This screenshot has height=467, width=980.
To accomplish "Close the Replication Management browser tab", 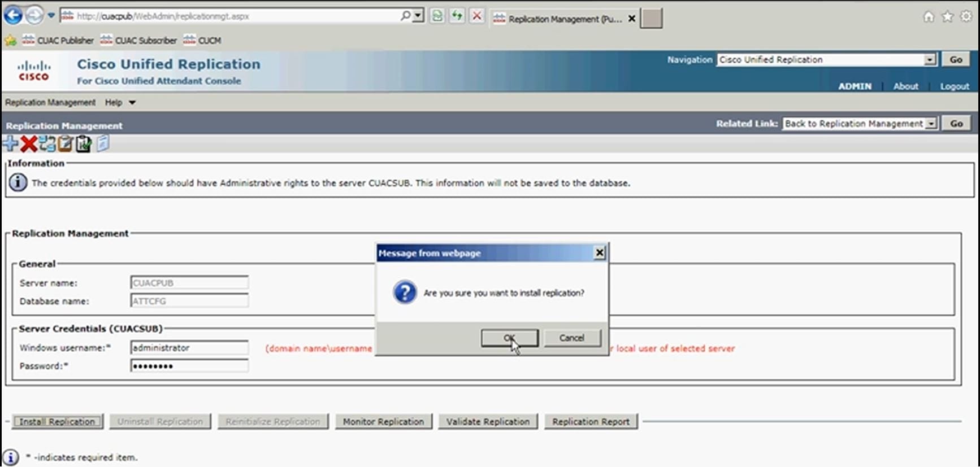I will click(x=632, y=19).
